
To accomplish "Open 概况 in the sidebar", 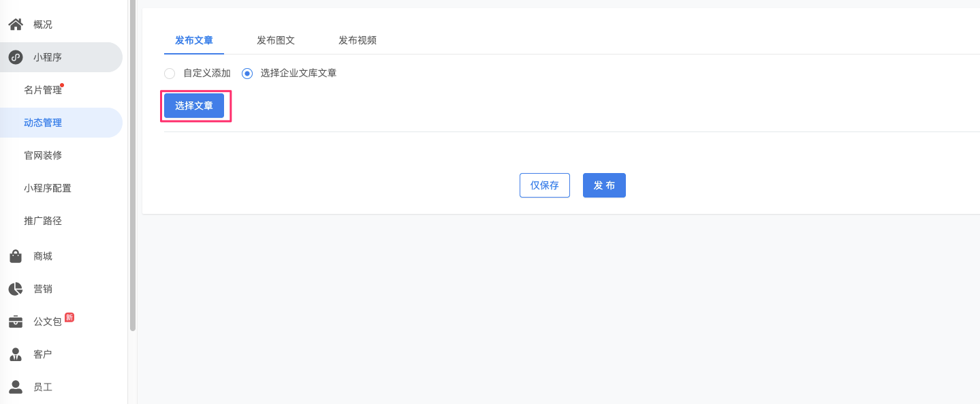I will (x=61, y=25).
